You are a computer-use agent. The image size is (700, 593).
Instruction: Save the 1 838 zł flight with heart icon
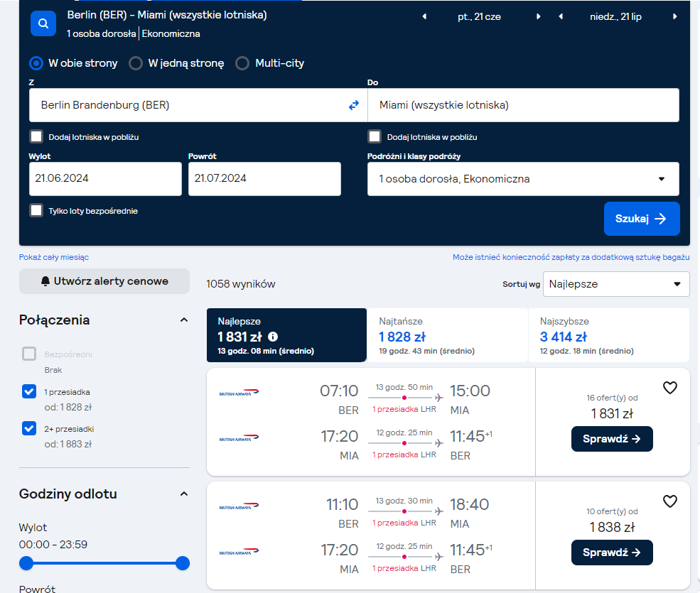[x=669, y=501]
